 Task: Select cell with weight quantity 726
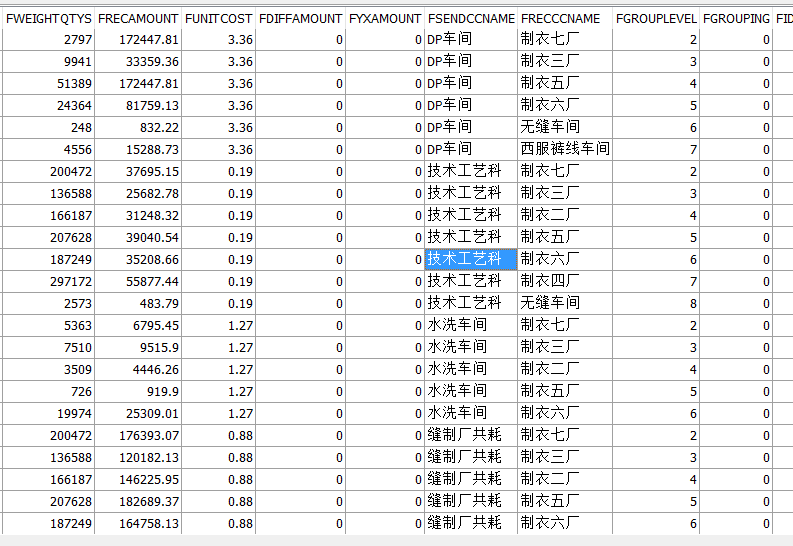click(49, 391)
